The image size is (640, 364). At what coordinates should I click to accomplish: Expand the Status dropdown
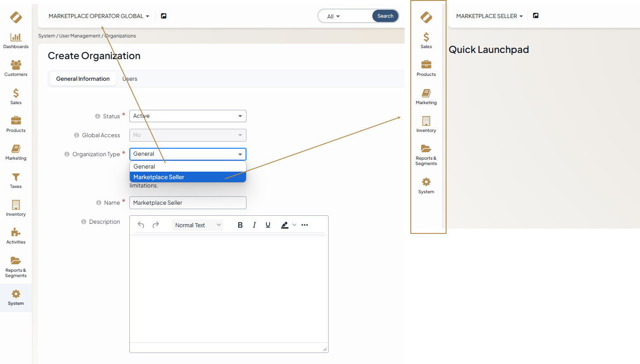188,116
